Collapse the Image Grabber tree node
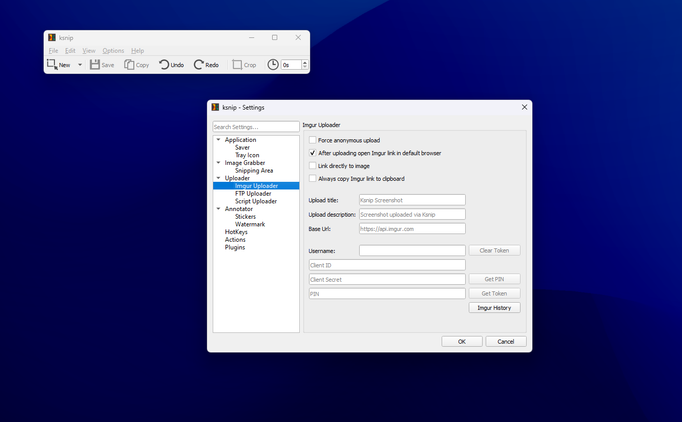682x422 pixels. [218, 163]
